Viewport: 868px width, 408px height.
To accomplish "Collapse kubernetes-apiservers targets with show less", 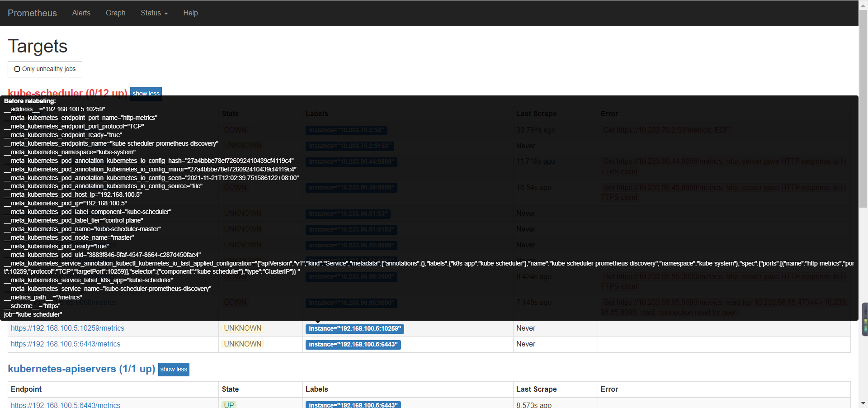I will [x=174, y=370].
